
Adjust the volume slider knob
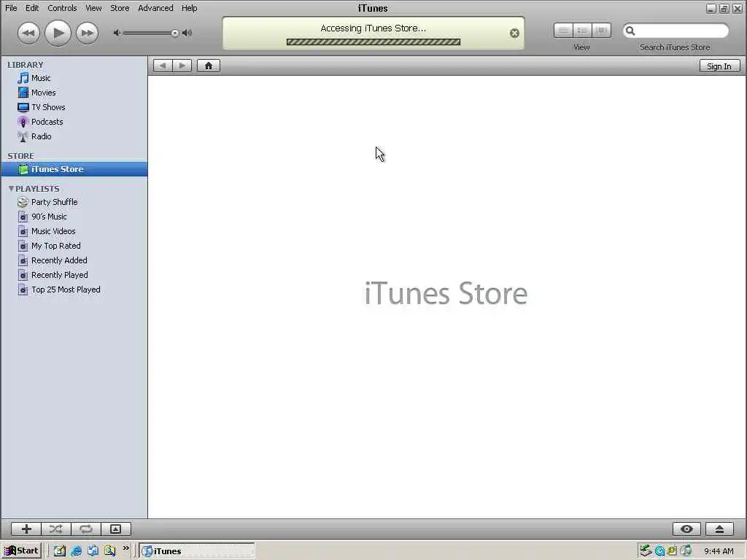tap(175, 33)
